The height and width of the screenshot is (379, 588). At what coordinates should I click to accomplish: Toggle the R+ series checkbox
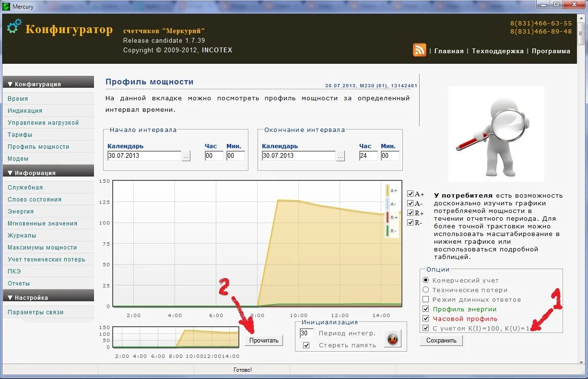click(x=410, y=213)
